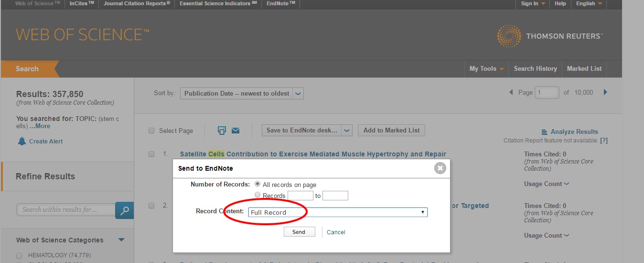Image resolution: width=644 pixels, height=263 pixels.
Task: Click the citation report help [?] link
Action: tap(604, 141)
